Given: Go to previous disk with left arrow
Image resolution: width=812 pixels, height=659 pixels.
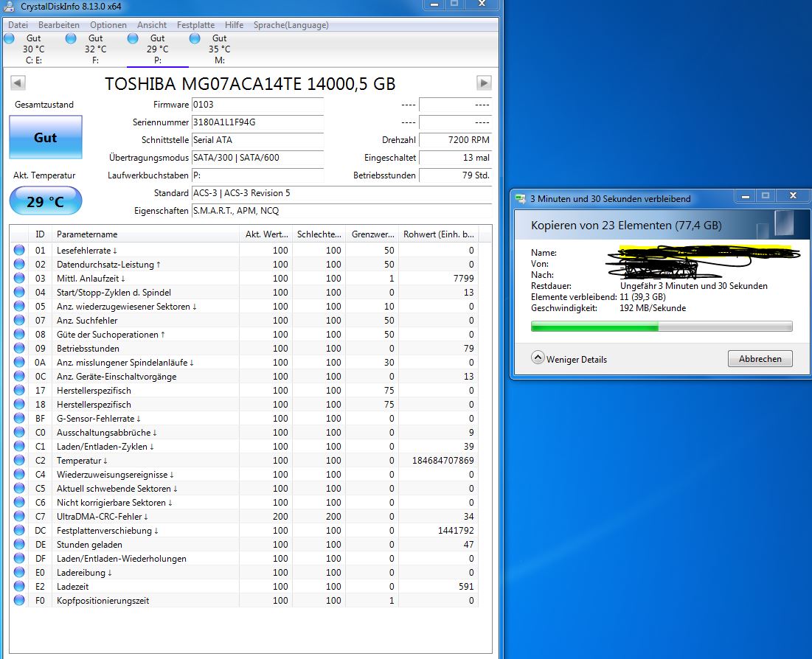Looking at the screenshot, I should 18,83.
